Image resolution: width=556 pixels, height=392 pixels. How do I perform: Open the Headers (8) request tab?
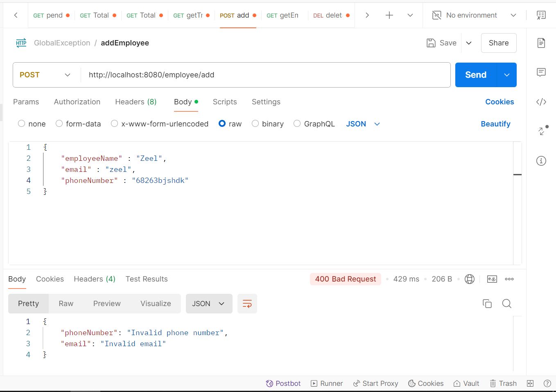click(x=136, y=102)
